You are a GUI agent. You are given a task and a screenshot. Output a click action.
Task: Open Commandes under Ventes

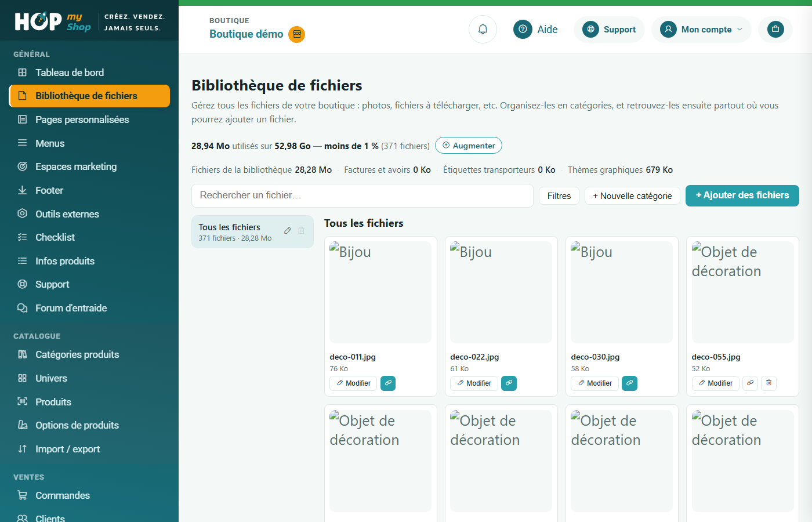[x=89, y=495]
